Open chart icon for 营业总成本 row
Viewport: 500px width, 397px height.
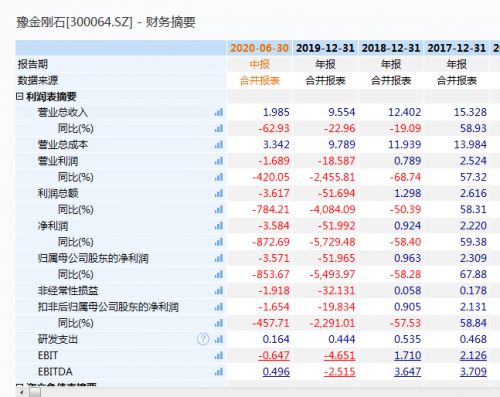coord(219,145)
